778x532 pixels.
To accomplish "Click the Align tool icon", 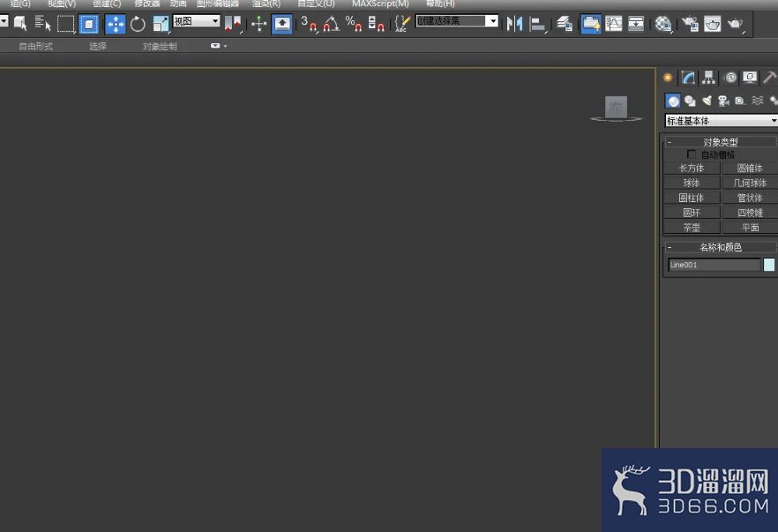I will coord(537,24).
